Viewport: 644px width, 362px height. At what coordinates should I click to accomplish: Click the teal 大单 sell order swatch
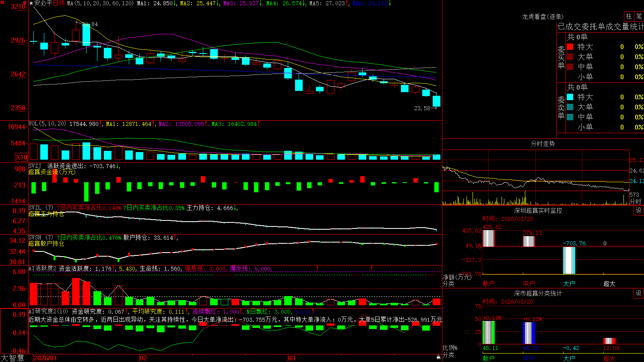pyautogui.click(x=570, y=107)
